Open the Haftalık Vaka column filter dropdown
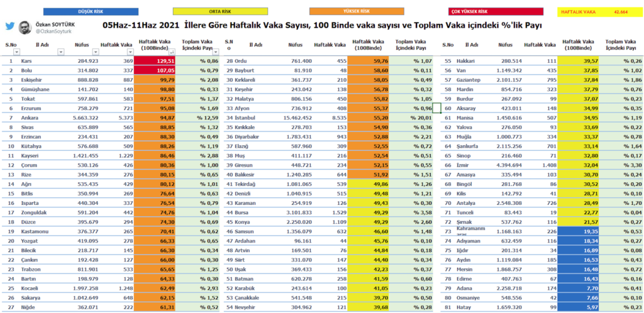 click(x=130, y=52)
